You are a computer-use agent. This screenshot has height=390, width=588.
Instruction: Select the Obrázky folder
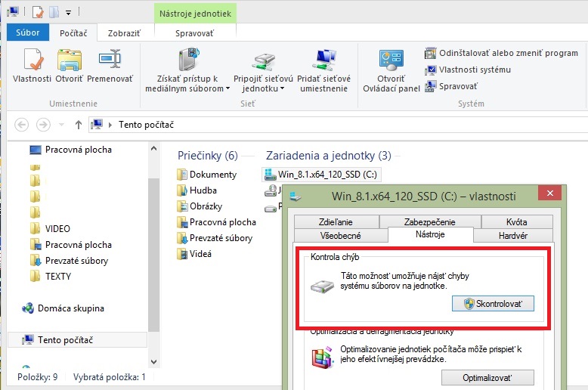(x=200, y=206)
